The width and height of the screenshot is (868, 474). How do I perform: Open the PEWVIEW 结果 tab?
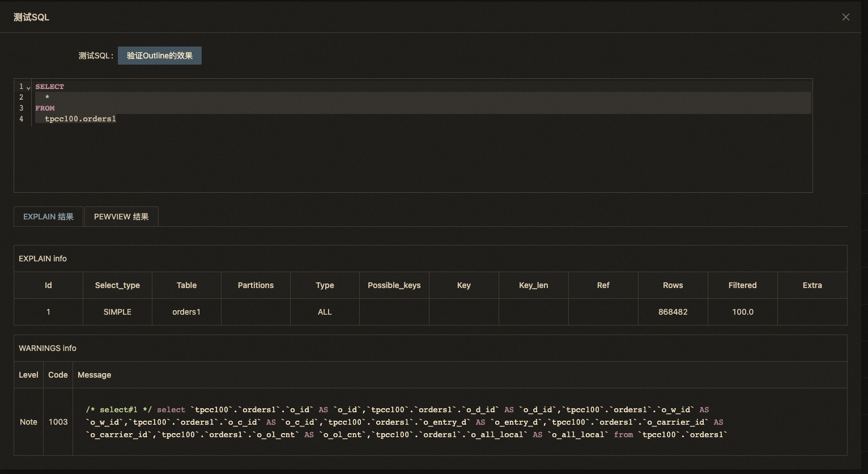point(121,217)
